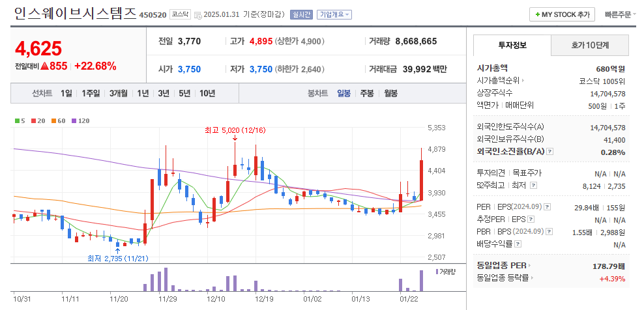The width and height of the screenshot is (644, 310).
Task: Click the current price 4,625
Action: (x=38, y=48)
